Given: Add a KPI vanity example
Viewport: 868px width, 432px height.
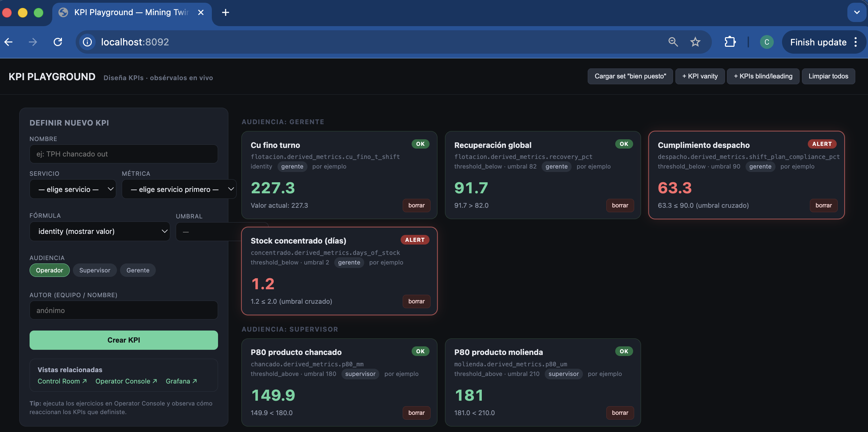Looking at the screenshot, I should click(x=700, y=76).
